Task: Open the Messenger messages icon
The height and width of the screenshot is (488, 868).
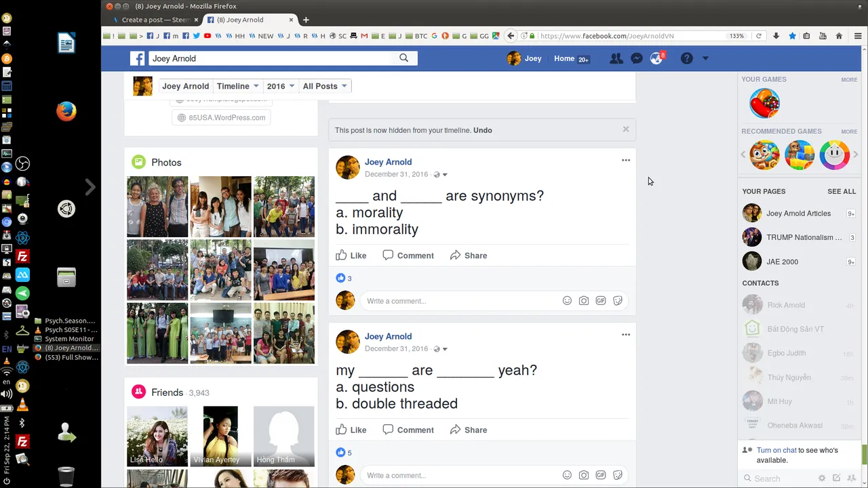Action: (x=637, y=59)
